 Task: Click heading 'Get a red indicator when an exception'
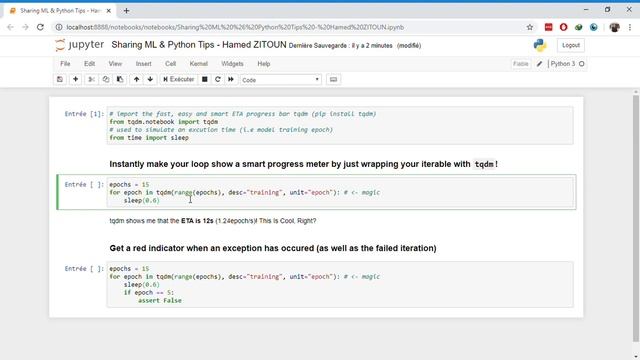[x=273, y=248]
